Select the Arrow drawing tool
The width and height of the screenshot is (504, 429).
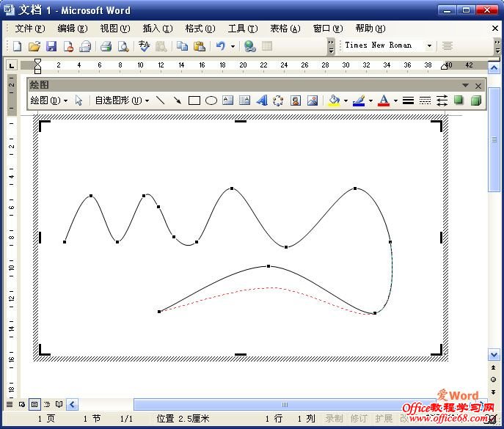point(177,100)
